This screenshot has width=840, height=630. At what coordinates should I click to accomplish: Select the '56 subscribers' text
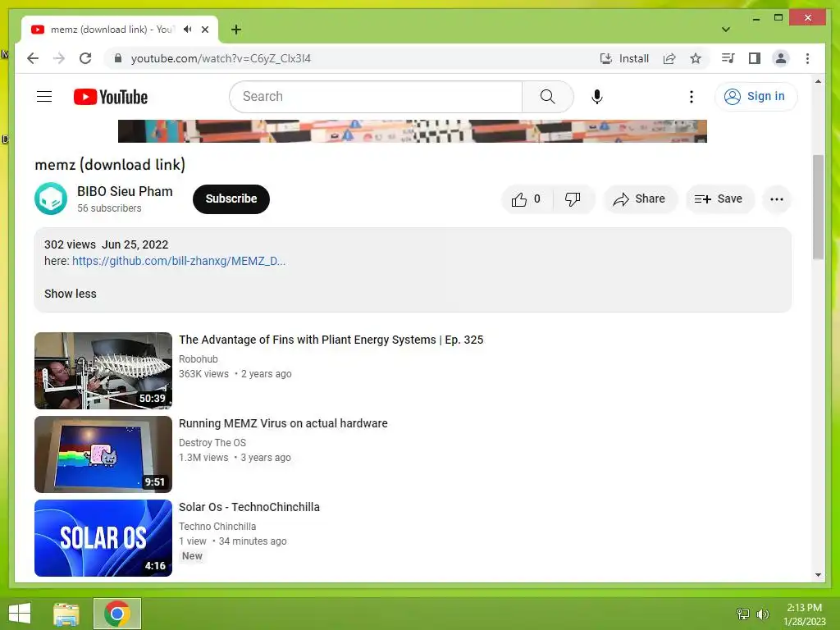click(109, 208)
